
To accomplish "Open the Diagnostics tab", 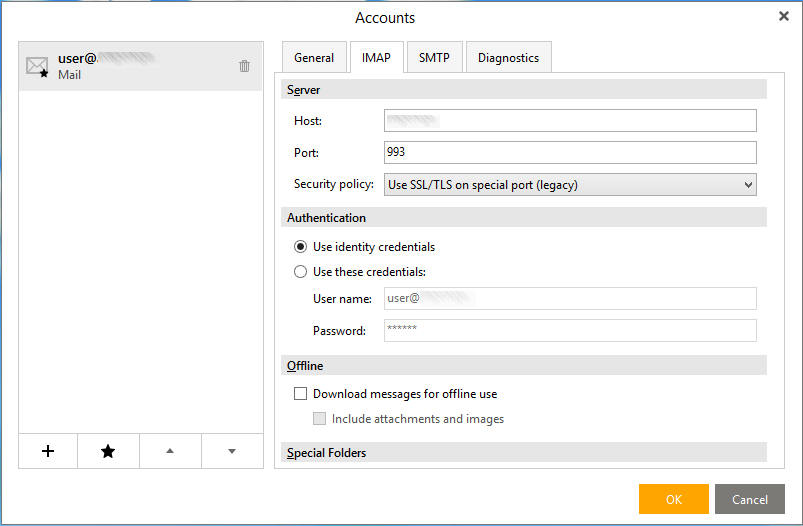I will [x=508, y=58].
